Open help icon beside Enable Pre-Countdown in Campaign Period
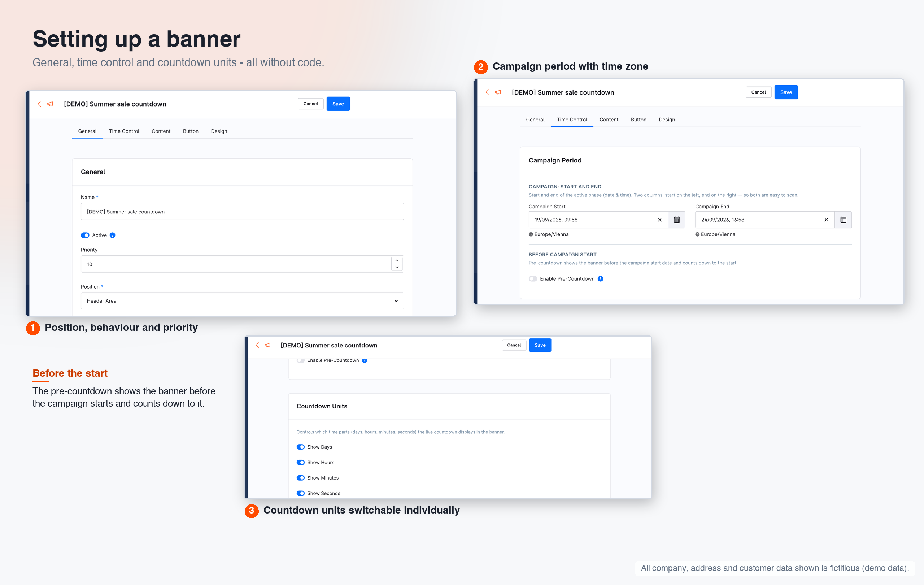 (x=601, y=279)
